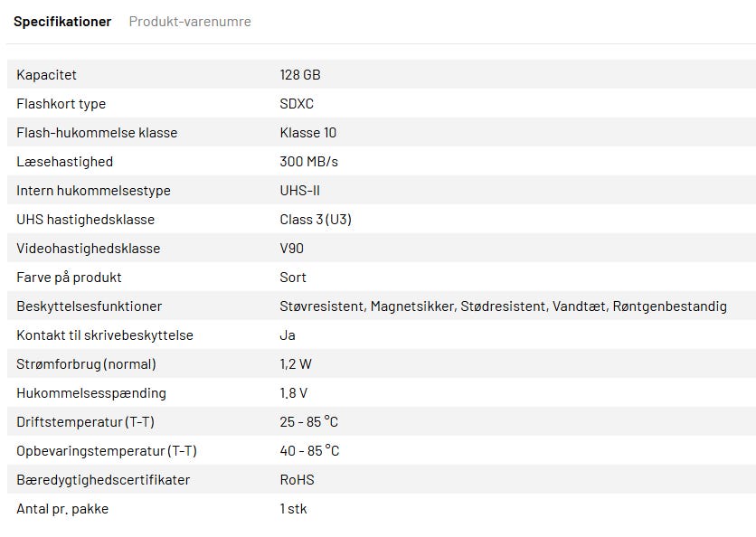Image resolution: width=756 pixels, height=537 pixels.
Task: Select the V90 video speed value
Action: tap(291, 249)
